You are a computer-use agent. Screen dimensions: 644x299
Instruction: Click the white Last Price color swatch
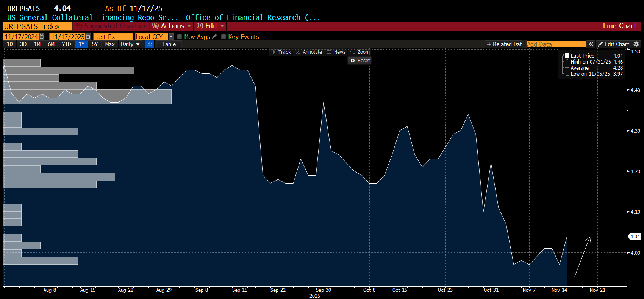coord(567,55)
